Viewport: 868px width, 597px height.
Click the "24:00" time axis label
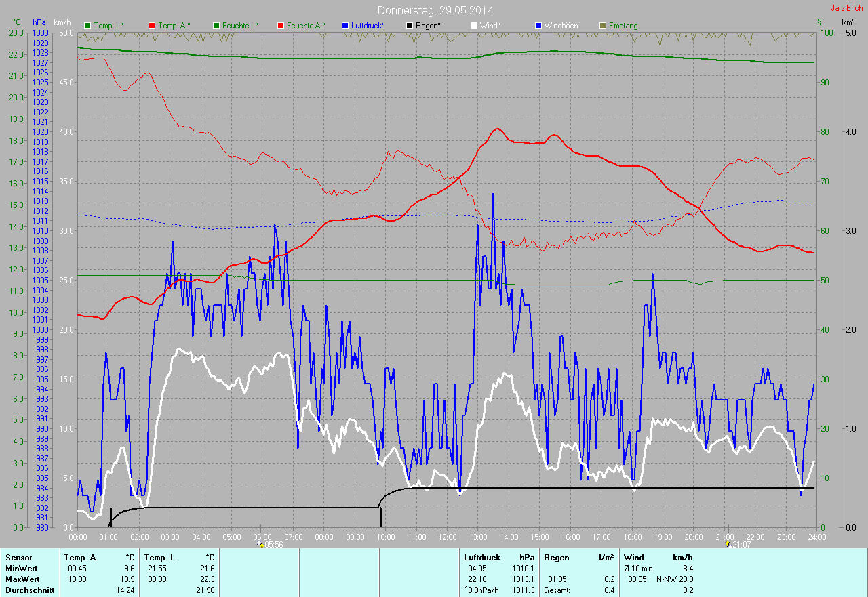coord(816,537)
